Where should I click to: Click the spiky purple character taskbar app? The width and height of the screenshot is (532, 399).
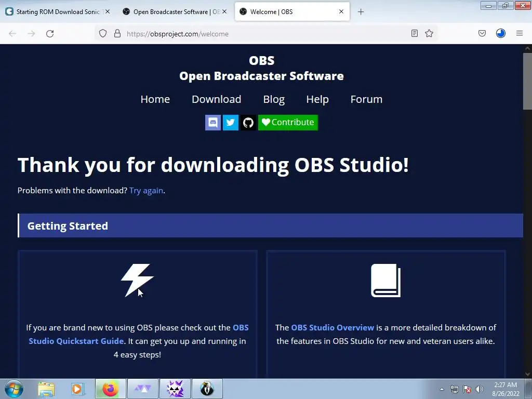[175, 389]
